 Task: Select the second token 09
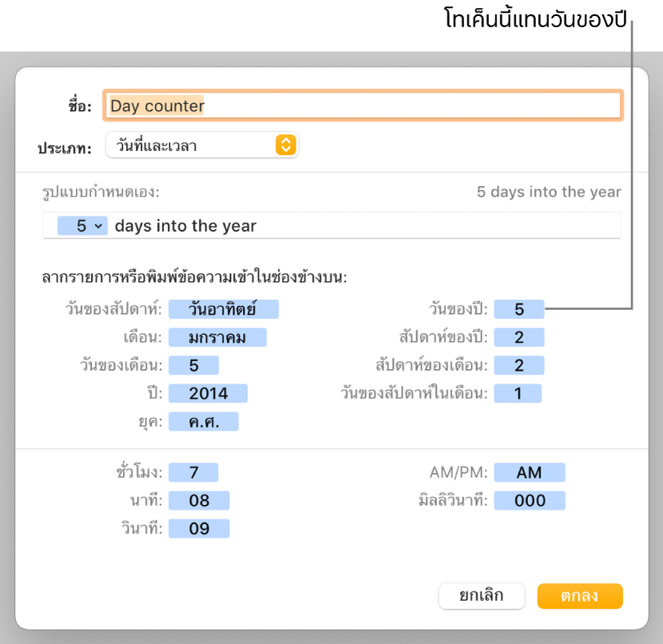pos(199,529)
